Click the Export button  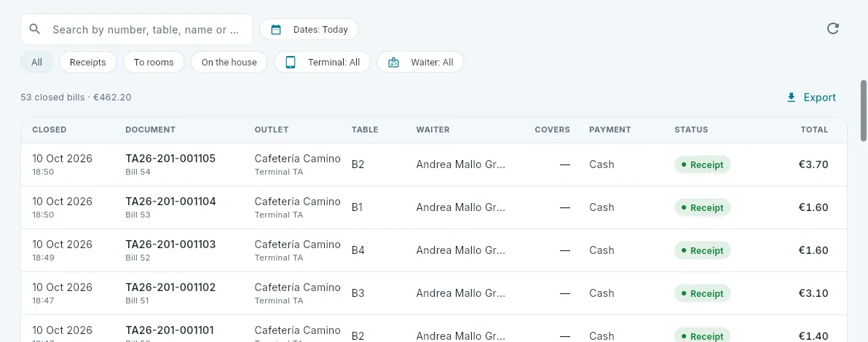(x=811, y=98)
